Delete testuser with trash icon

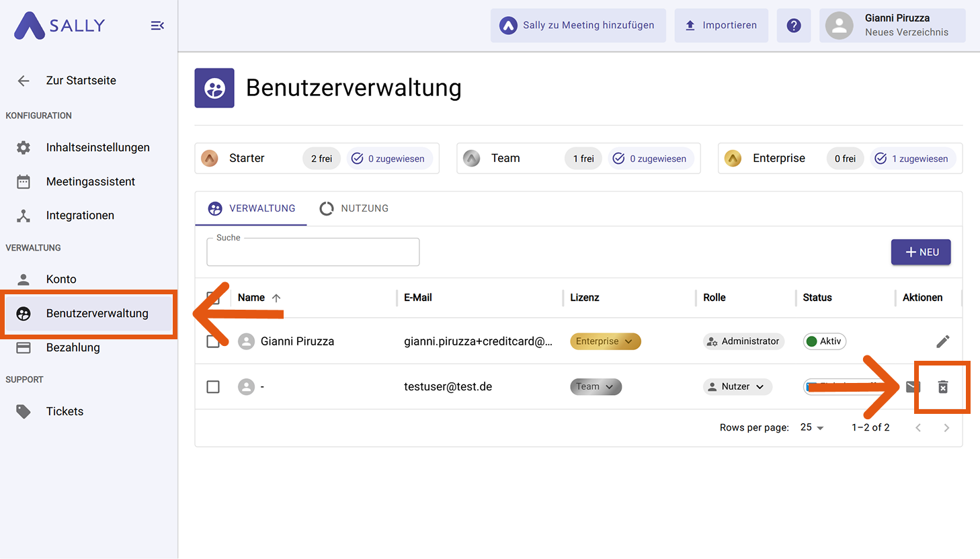943,387
